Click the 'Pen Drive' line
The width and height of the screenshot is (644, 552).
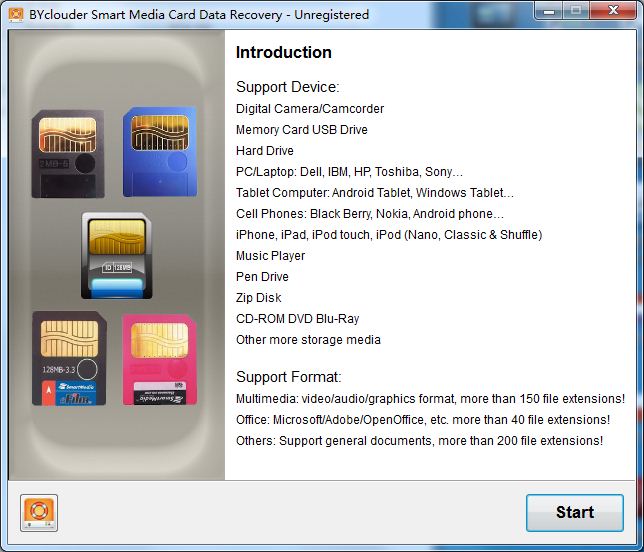pyautogui.click(x=262, y=277)
